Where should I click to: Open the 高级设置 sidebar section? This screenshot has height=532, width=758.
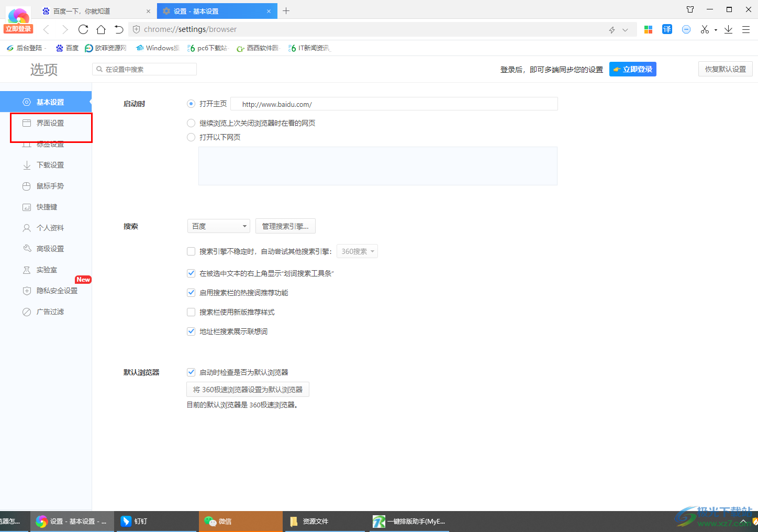(x=46, y=249)
